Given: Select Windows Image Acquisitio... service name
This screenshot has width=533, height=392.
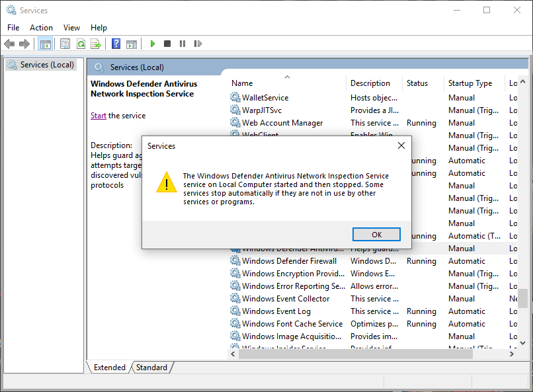Looking at the screenshot, I should [292, 336].
